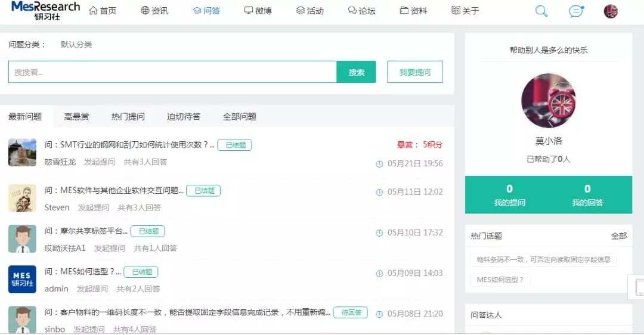Click the green 搜索 button
The height and width of the screenshot is (335, 644).
pos(356,72)
